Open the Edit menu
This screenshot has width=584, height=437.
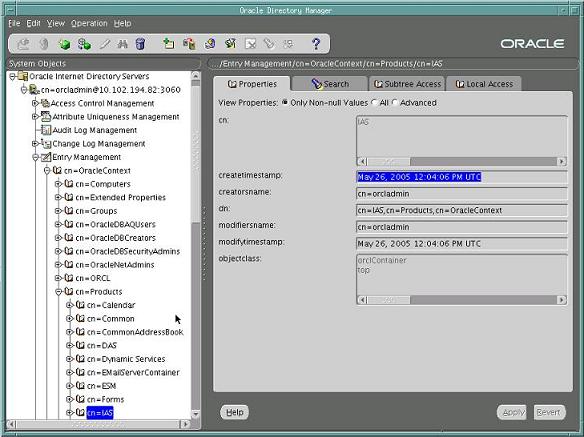tap(33, 23)
